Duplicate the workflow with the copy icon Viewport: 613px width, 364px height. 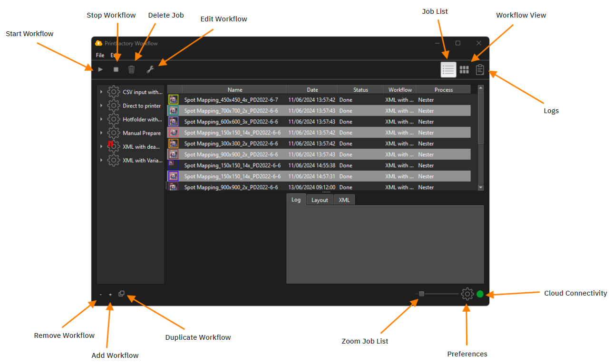click(121, 294)
